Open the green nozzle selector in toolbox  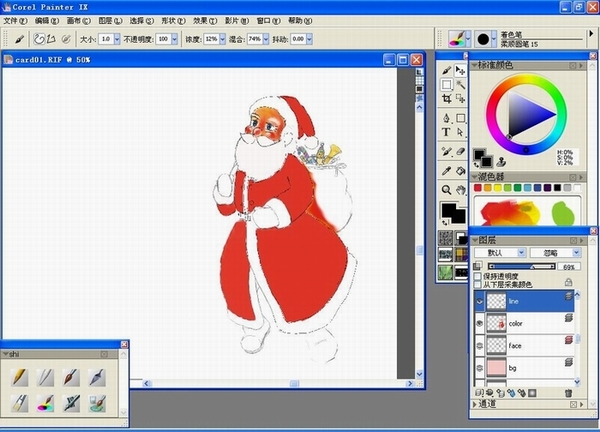[x=445, y=272]
